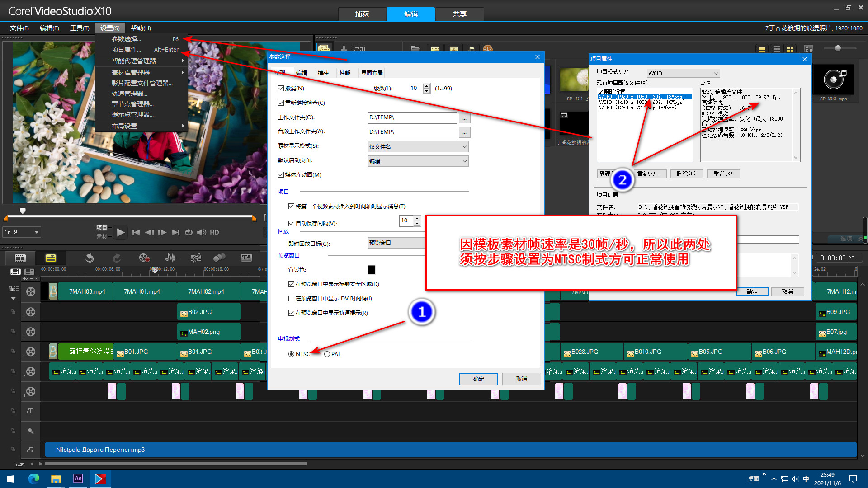Viewport: 868px width, 488px height.
Task: Toggle HD preview mode
Action: tap(214, 232)
